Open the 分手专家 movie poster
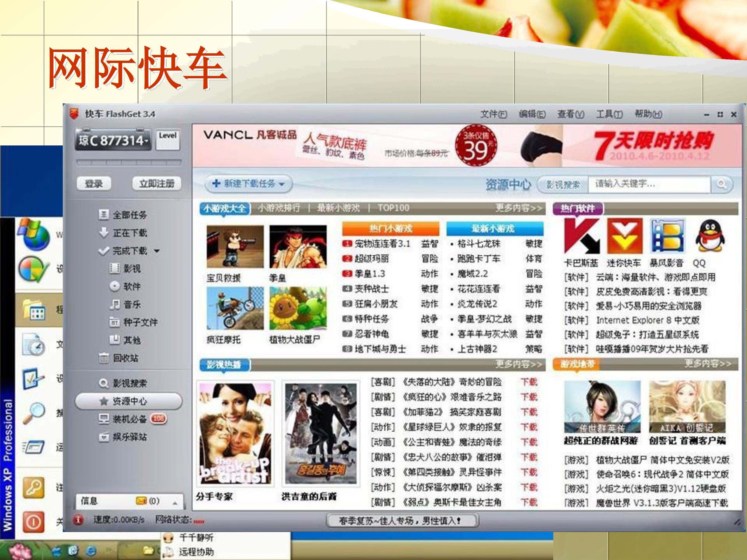This screenshot has width=747, height=560. [235, 434]
